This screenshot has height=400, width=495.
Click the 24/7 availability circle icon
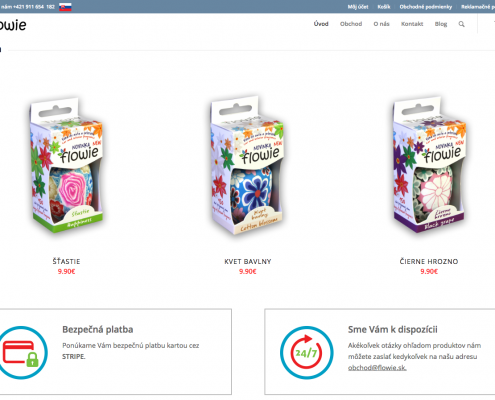(x=306, y=353)
